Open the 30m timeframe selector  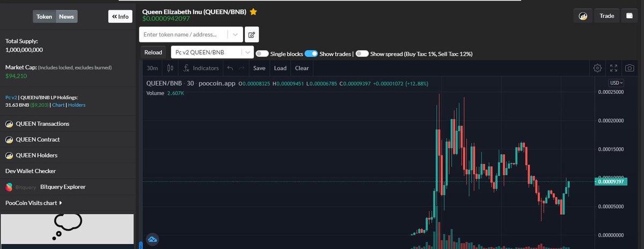click(152, 68)
